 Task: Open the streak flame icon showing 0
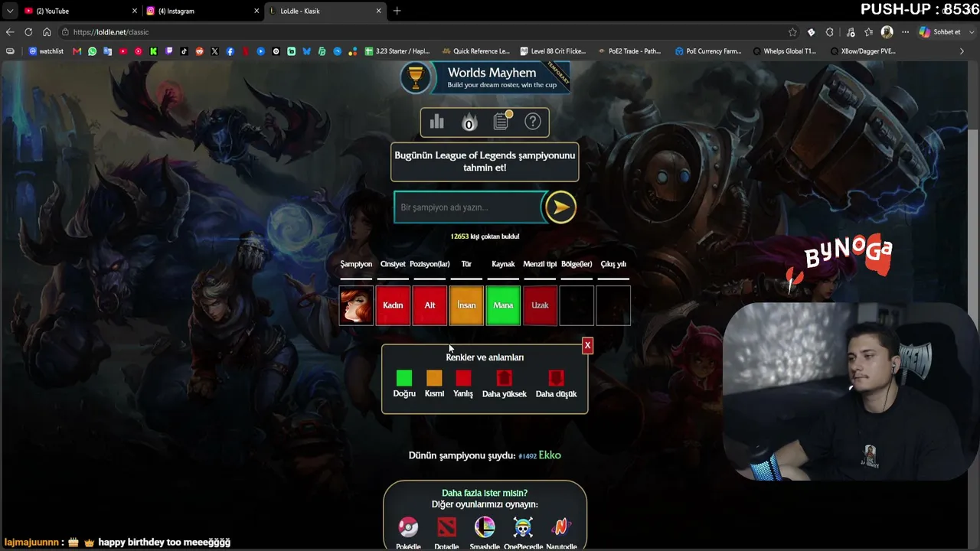[x=469, y=122]
